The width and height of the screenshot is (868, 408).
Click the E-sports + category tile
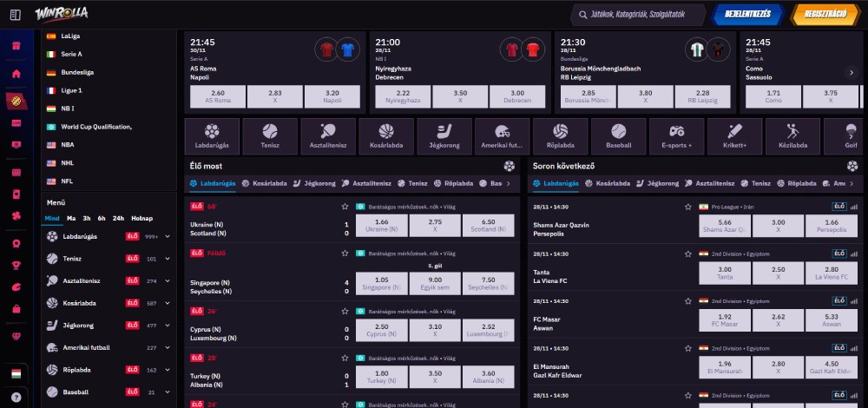tap(676, 136)
